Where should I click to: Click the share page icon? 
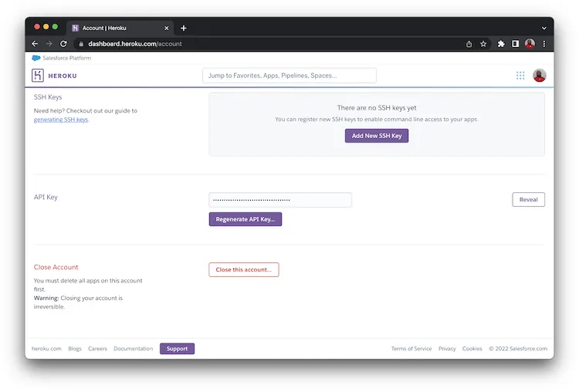tap(469, 44)
